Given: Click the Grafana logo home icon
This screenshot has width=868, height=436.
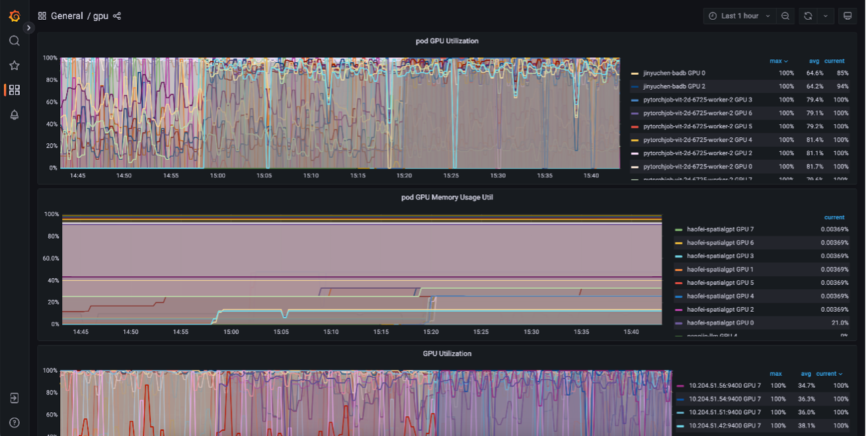Looking at the screenshot, I should (14, 16).
